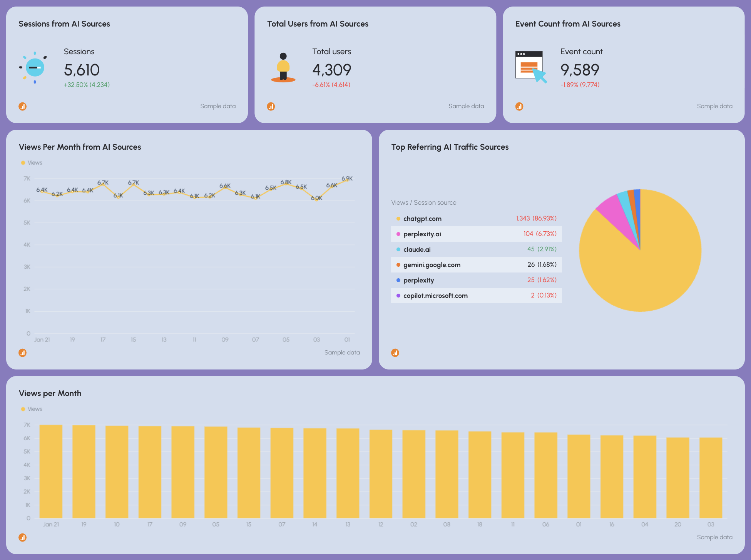Image resolution: width=751 pixels, height=560 pixels.
Task: Click the Analytics icon on bottom Views per Month
Action: coord(23,537)
